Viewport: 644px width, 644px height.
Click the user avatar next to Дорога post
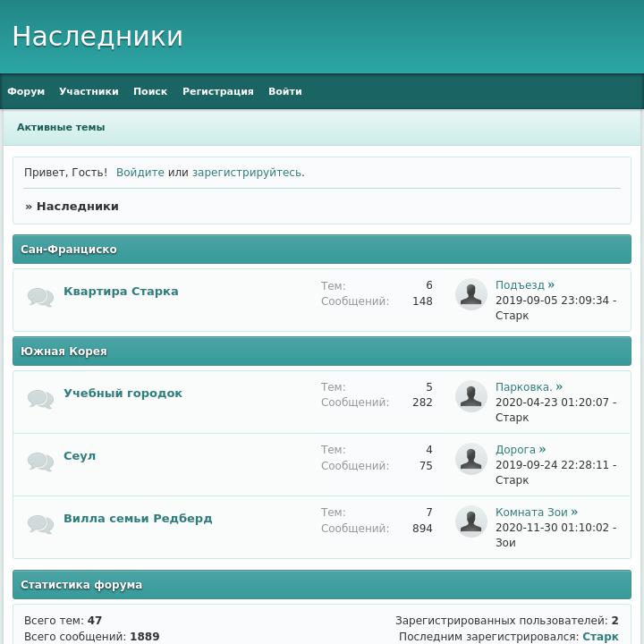click(471, 459)
